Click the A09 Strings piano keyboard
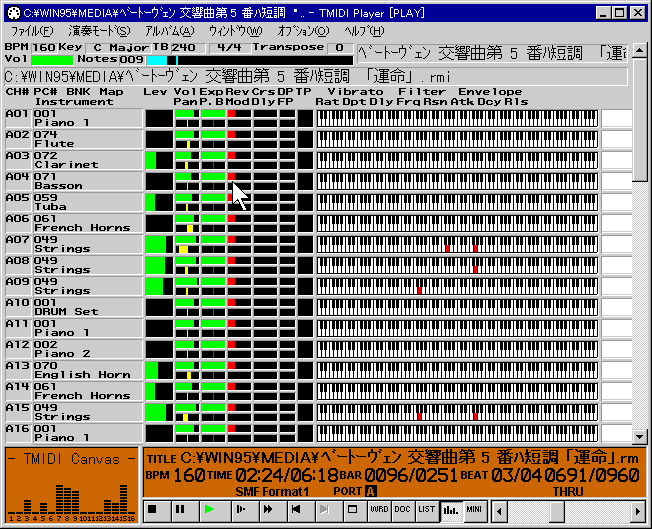 [x=457, y=287]
